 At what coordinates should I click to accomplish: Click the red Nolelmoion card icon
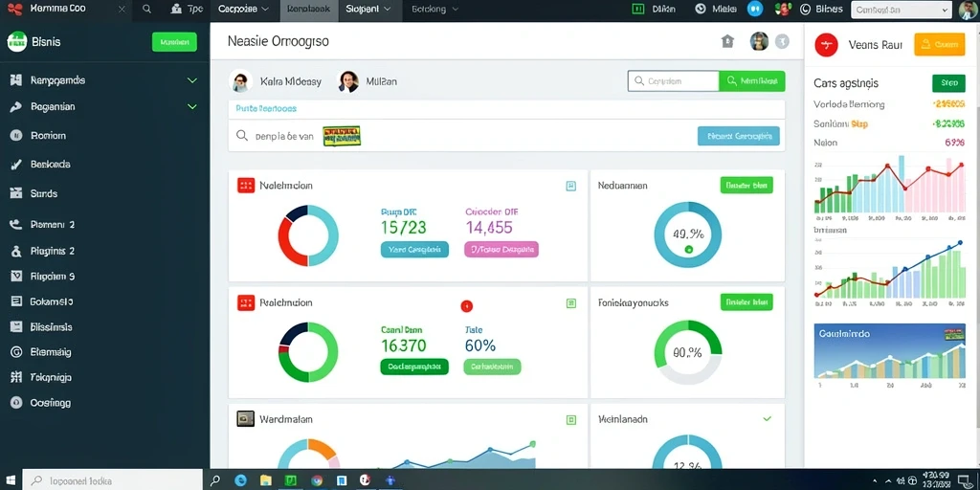point(246,185)
